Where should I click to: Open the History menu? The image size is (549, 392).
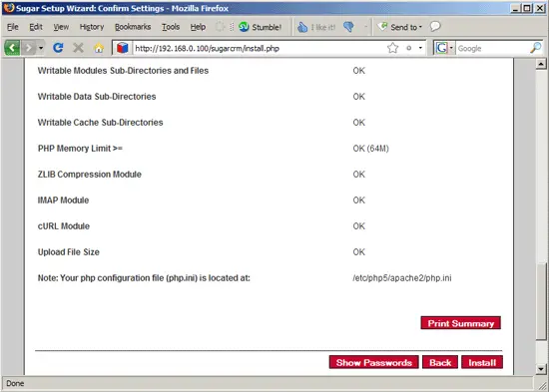92,27
